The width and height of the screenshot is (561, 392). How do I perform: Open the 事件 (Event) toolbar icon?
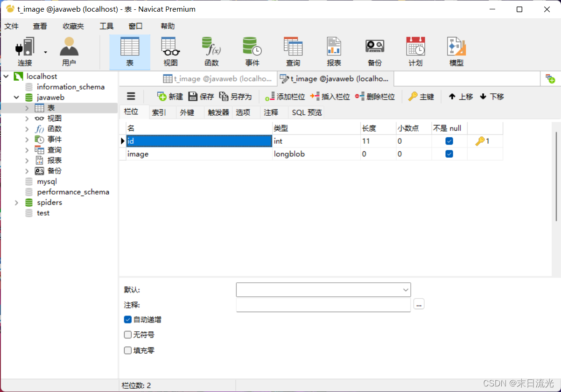[252, 52]
